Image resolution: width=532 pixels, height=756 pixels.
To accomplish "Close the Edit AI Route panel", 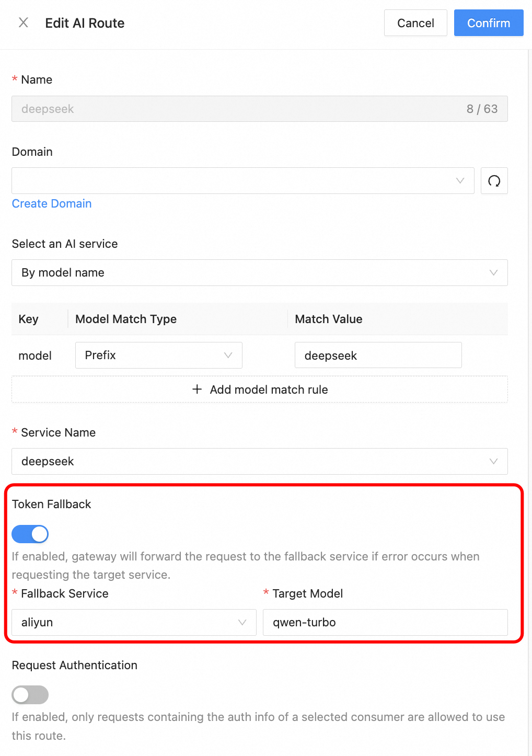I will [x=24, y=22].
